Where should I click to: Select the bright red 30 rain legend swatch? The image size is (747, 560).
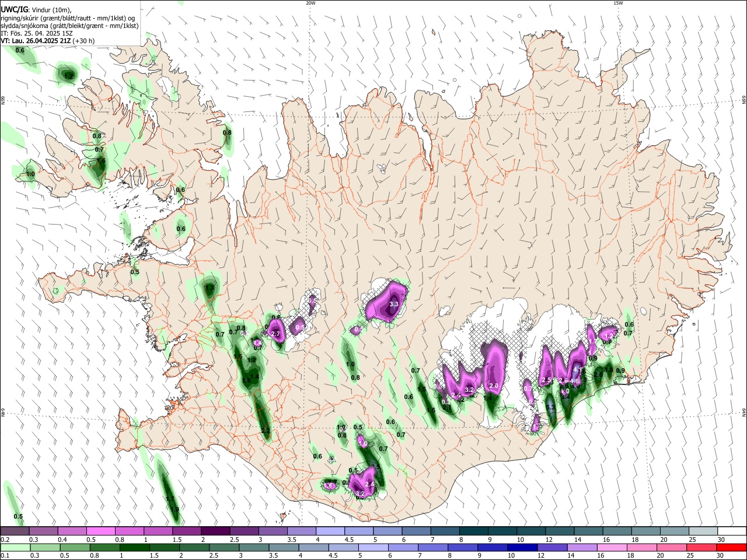[731, 548]
